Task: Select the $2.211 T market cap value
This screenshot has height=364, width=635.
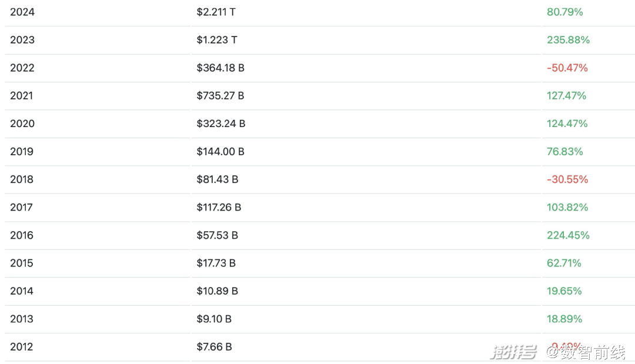Action: 217,12
